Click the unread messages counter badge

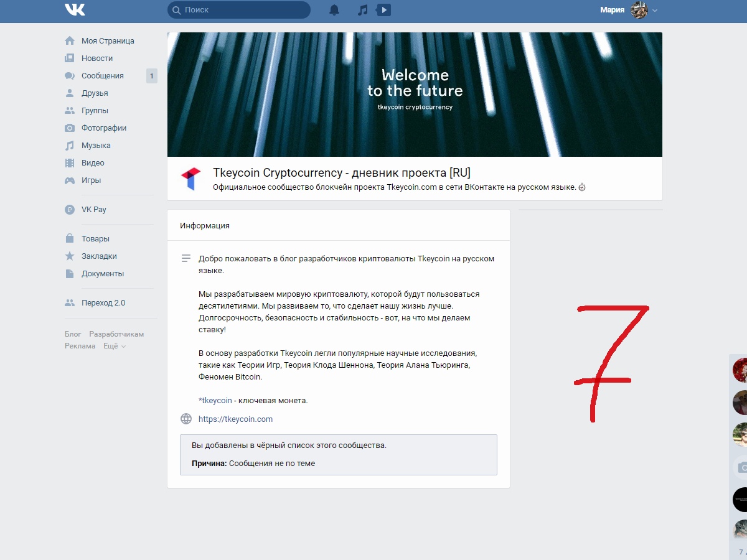pyautogui.click(x=152, y=76)
